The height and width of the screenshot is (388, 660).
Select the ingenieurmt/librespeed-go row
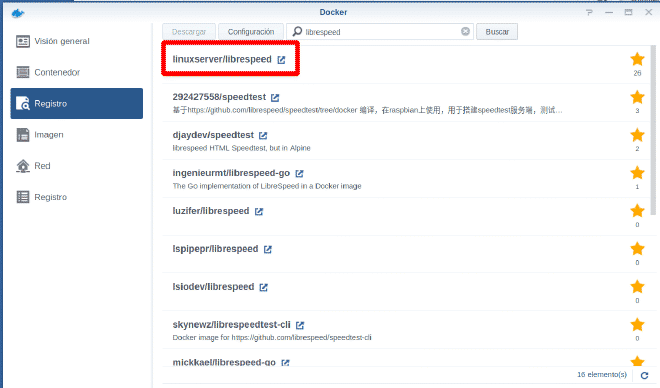click(x=406, y=178)
